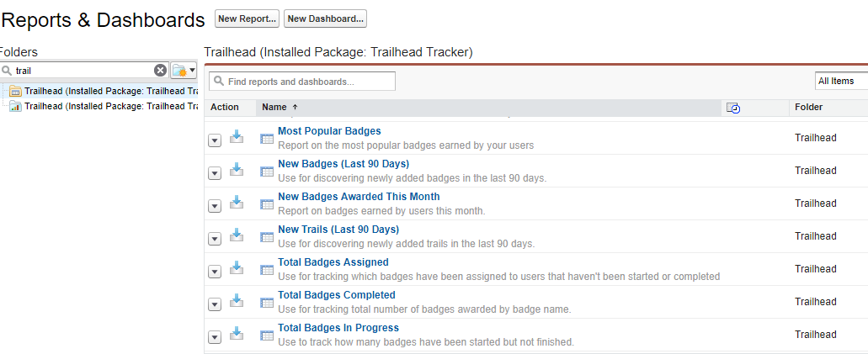Image resolution: width=868 pixels, height=354 pixels.
Task: Open the Most Popular Badges report
Action: pos(329,131)
